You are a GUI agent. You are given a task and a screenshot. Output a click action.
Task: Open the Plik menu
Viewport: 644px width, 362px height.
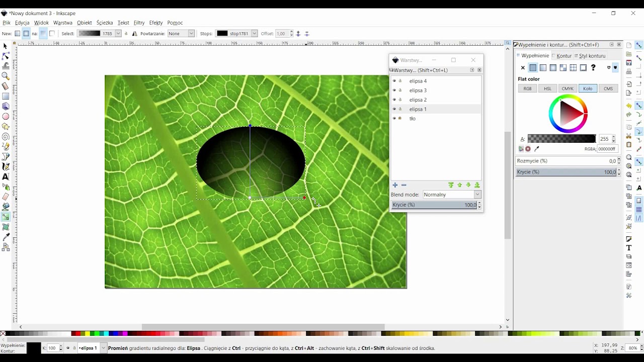7,23
